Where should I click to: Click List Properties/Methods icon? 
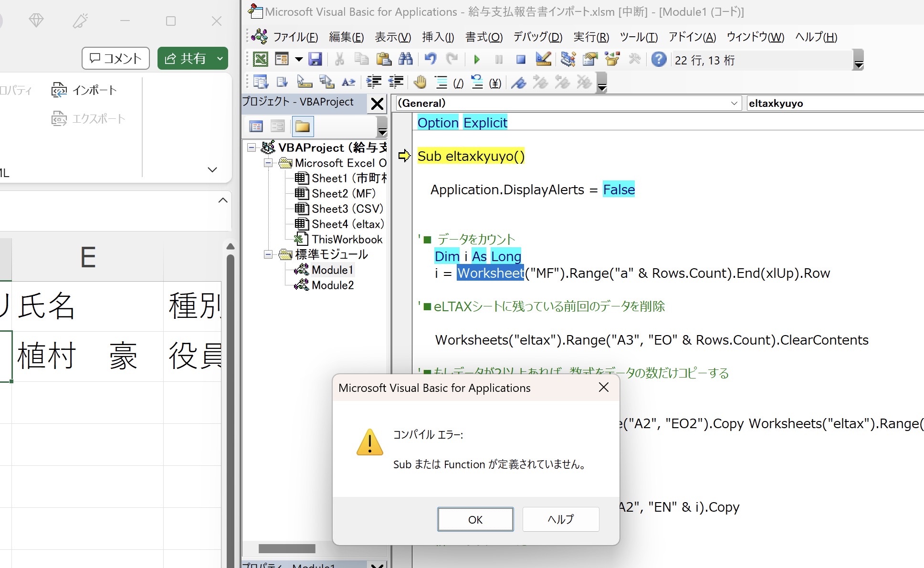pos(261,82)
